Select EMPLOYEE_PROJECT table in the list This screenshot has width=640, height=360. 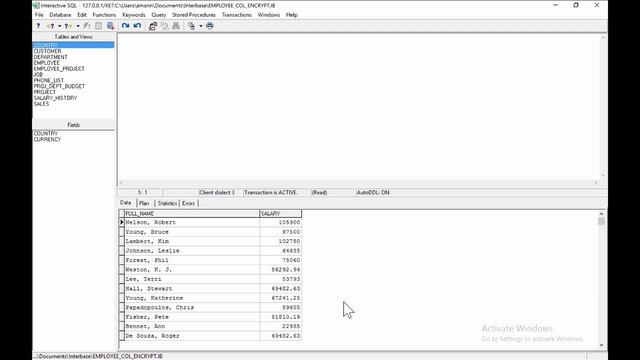click(59, 69)
